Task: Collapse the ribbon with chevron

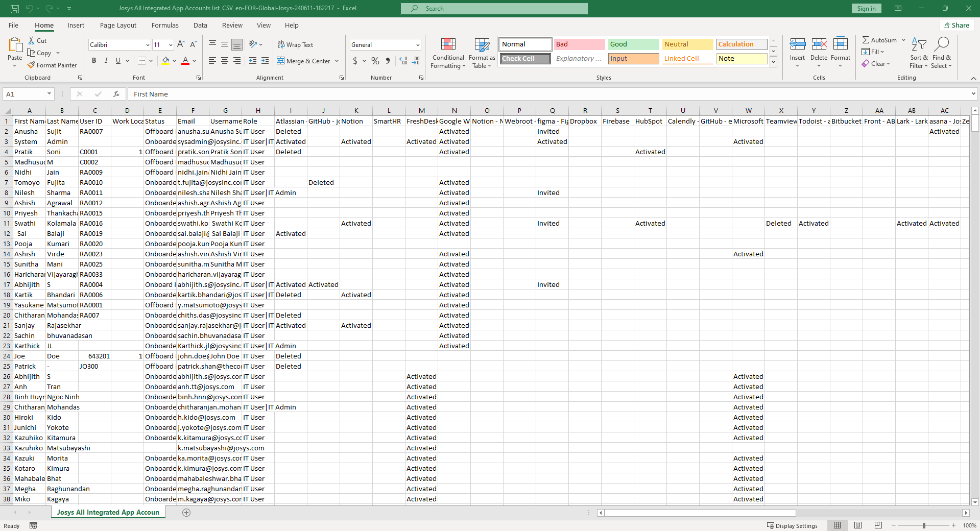Action: coord(973,78)
